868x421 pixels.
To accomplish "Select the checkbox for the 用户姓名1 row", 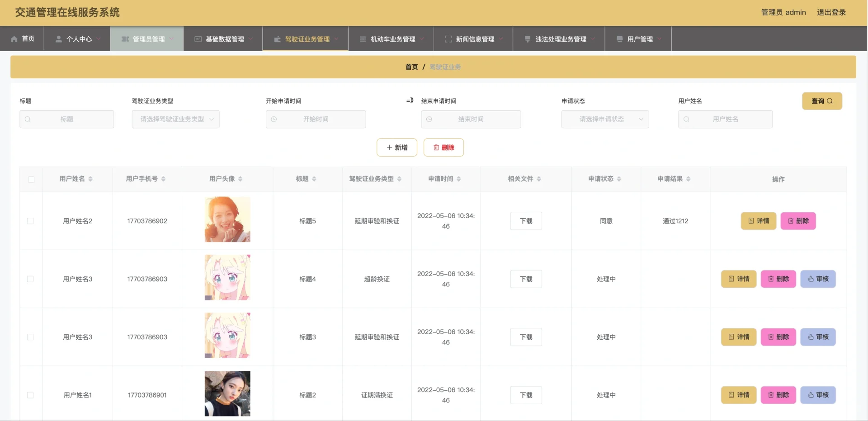I will point(30,395).
